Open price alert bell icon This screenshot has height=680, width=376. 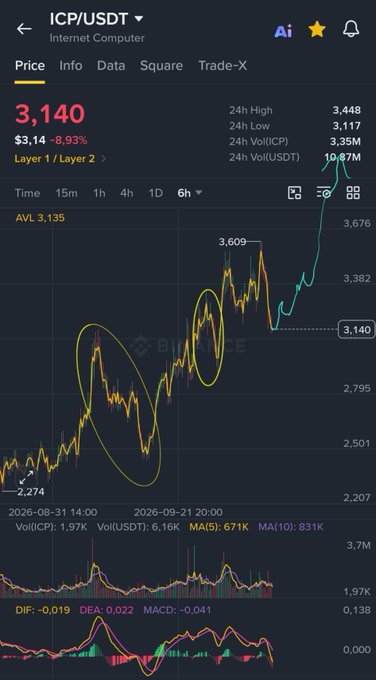pyautogui.click(x=351, y=29)
